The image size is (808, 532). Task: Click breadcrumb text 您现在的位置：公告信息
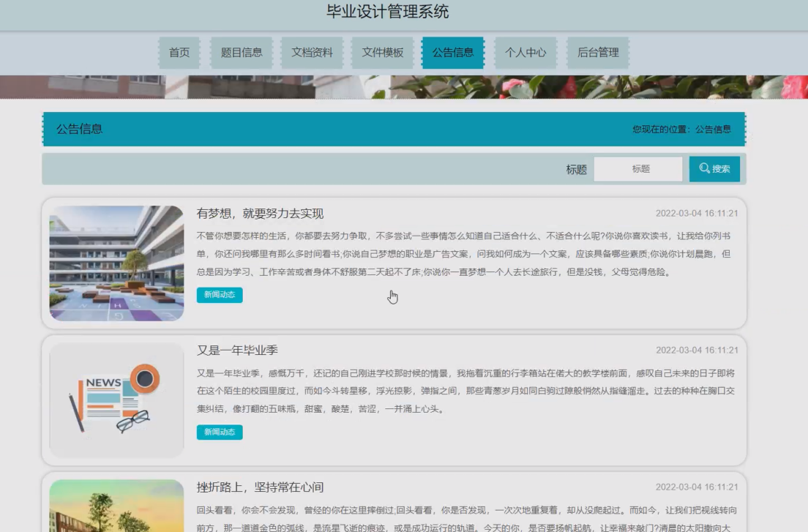point(682,130)
